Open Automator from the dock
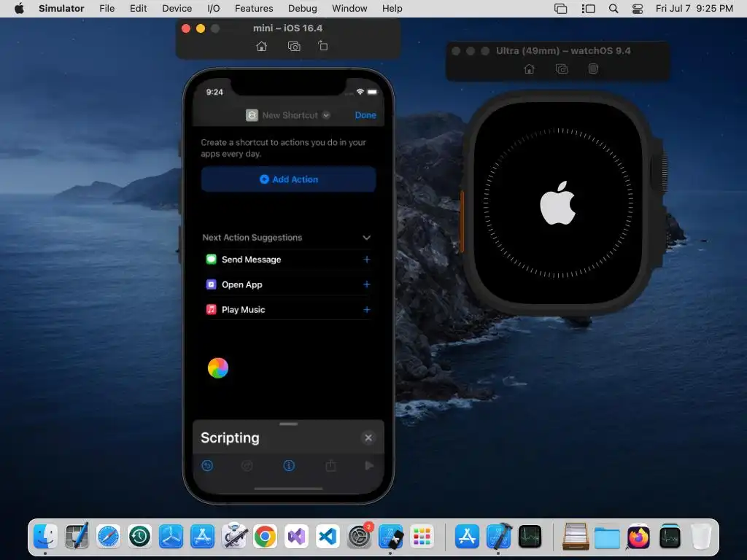The width and height of the screenshot is (747, 560). pyautogui.click(x=234, y=536)
